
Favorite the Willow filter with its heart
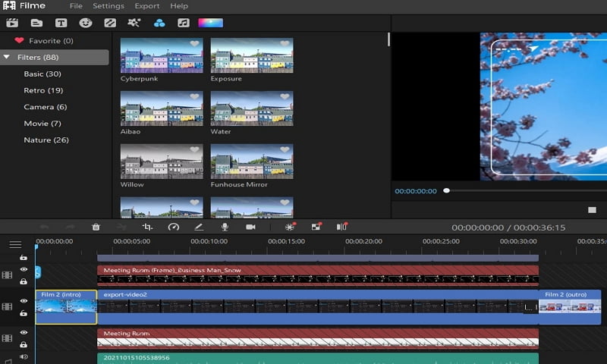tap(194, 149)
